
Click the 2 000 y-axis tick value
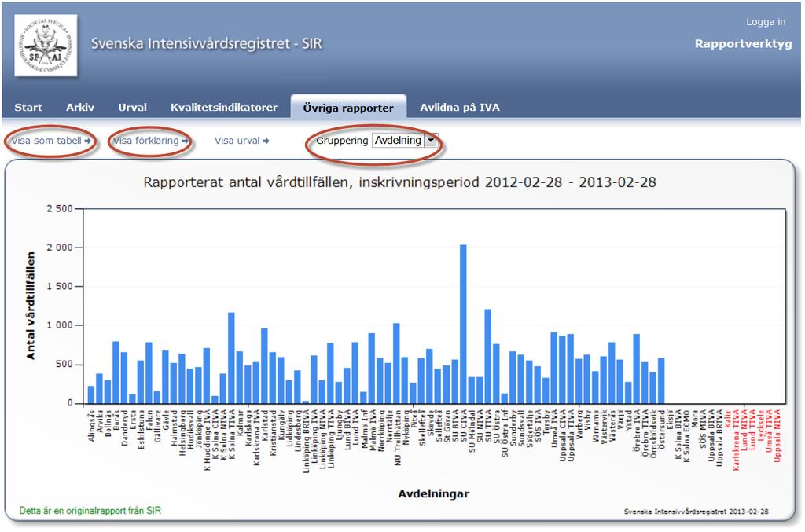click(x=60, y=248)
